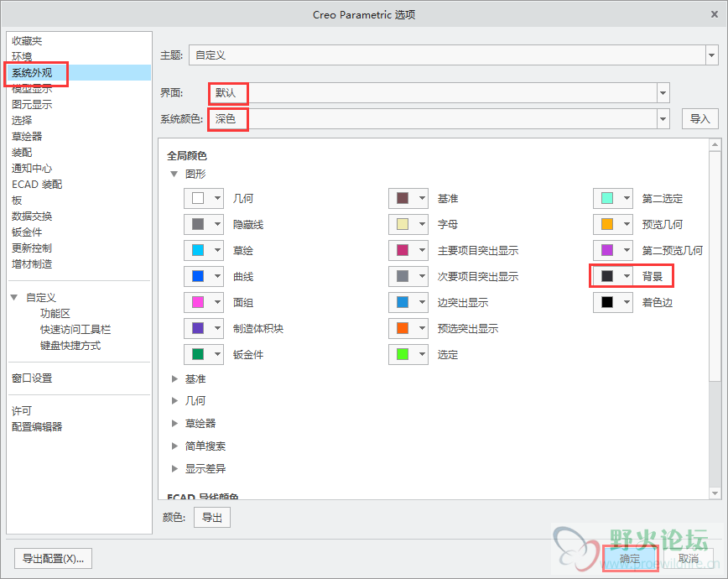Click the 第二选定 color swatch
The height and width of the screenshot is (579, 728).
point(607,198)
